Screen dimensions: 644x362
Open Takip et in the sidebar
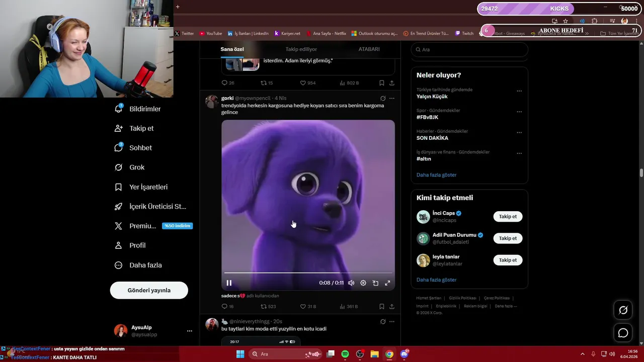[134, 128]
